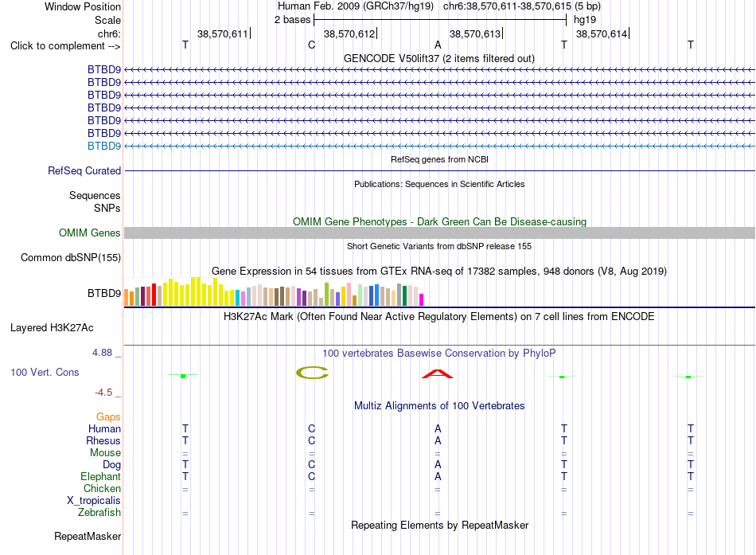Click the A base in the Rhesus alignment row
Image resolution: width=756 pixels, height=555 pixels.
click(438, 440)
